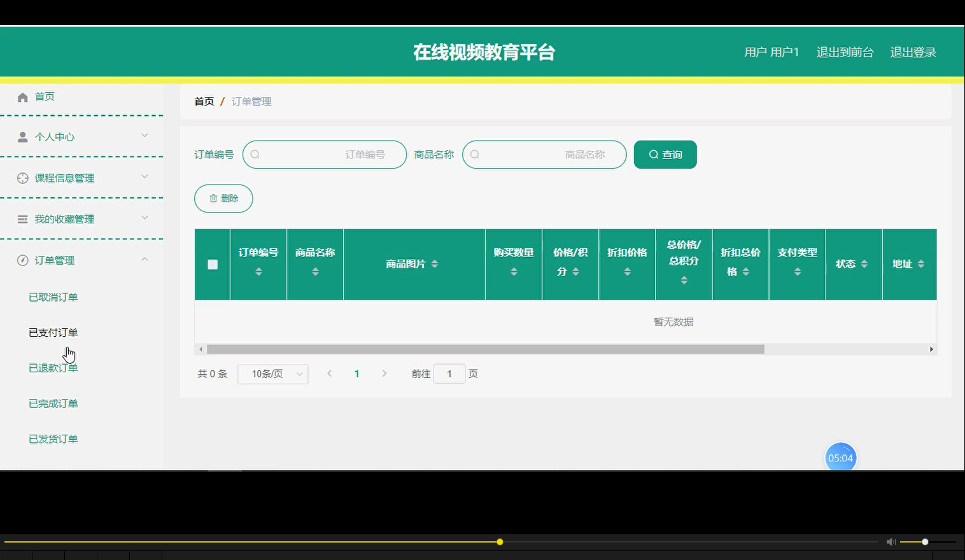Viewport: 965px width, 560px height.
Task: Click the magnifier icon in 订单编号 field
Action: pos(255,154)
